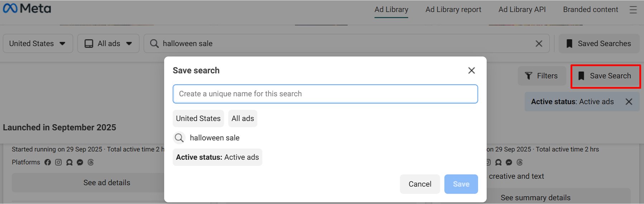This screenshot has width=644, height=204.
Task: Focus the unique search name field
Action: click(x=325, y=94)
